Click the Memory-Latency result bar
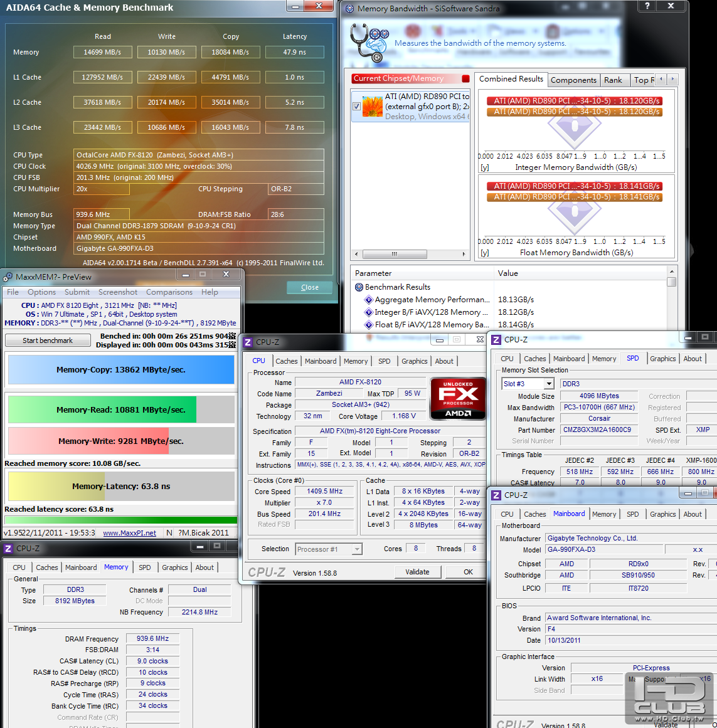 (x=121, y=486)
